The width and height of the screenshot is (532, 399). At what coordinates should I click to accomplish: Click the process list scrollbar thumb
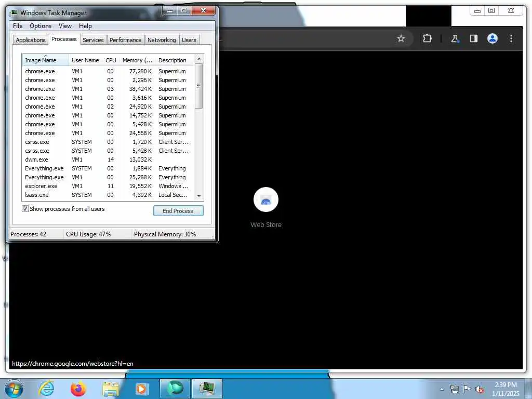pyautogui.click(x=199, y=86)
